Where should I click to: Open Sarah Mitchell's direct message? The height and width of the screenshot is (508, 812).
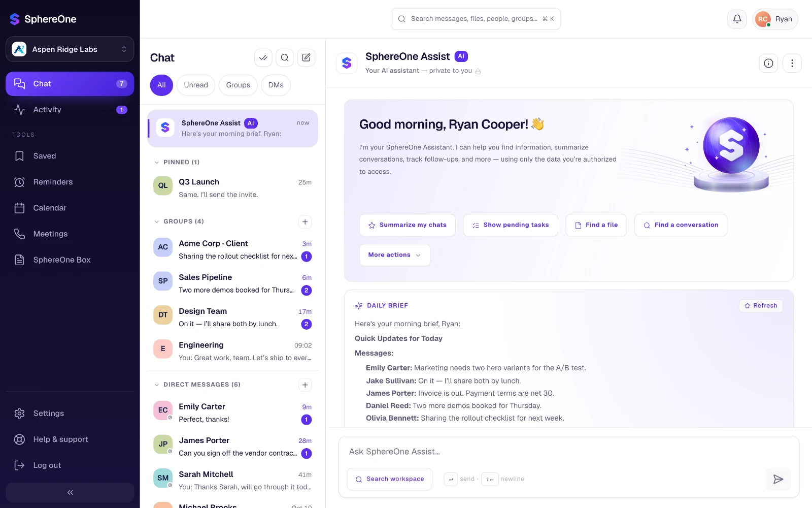click(x=233, y=481)
